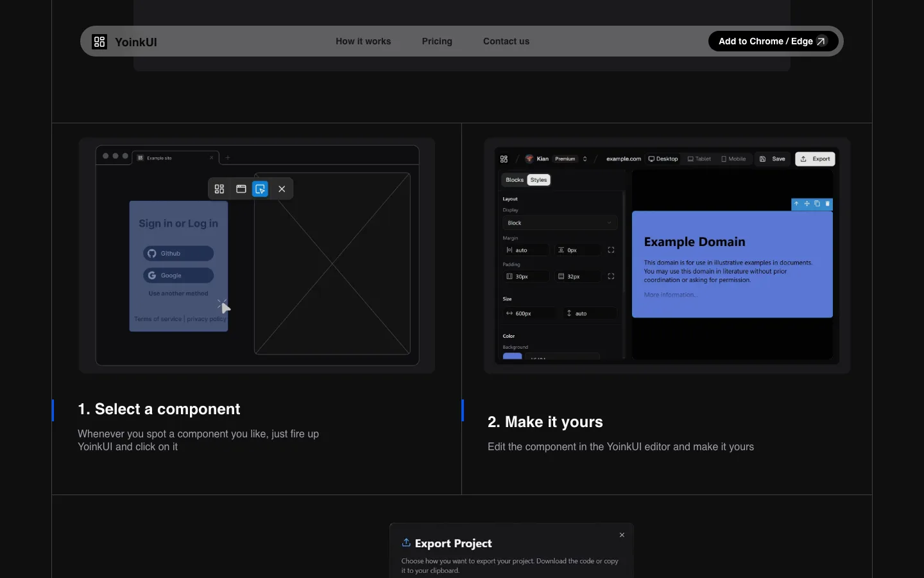924x578 pixels.
Task: Close the Example site browser tab
Action: coord(211,158)
